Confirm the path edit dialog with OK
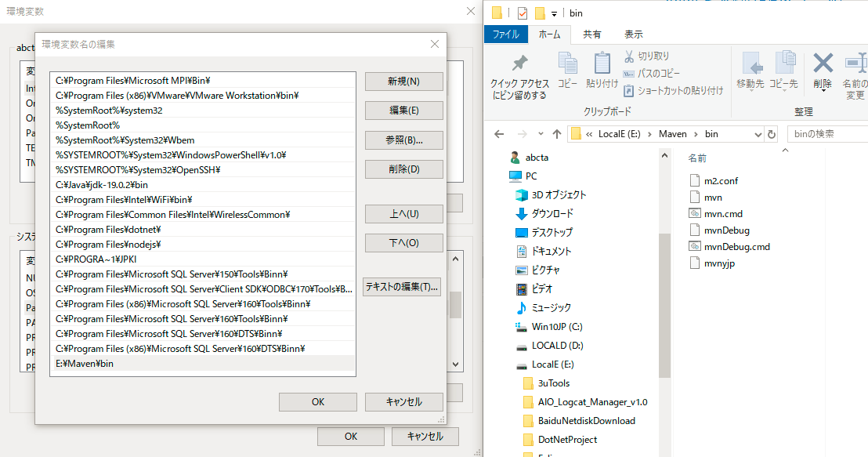Image resolution: width=868 pixels, height=457 pixels. tap(318, 402)
